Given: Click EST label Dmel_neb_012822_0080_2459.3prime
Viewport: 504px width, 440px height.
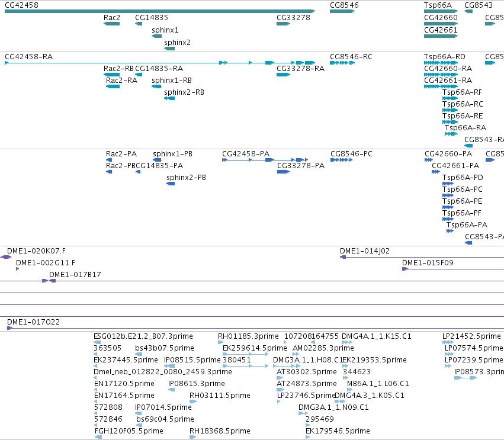Looking at the screenshot, I should 163,372.
